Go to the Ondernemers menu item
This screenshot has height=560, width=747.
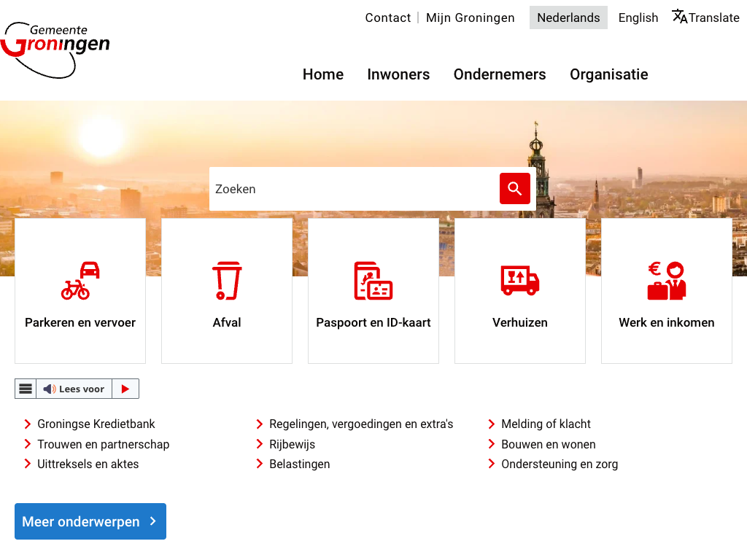coord(500,74)
